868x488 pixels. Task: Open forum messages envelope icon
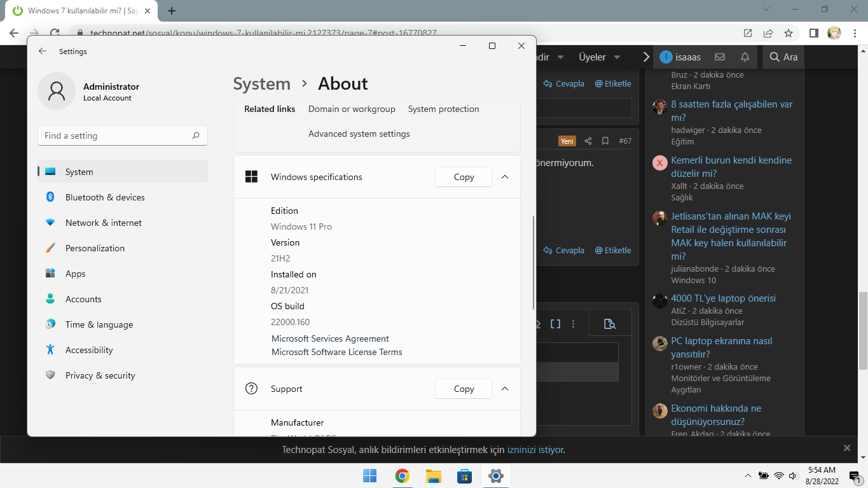(x=720, y=57)
